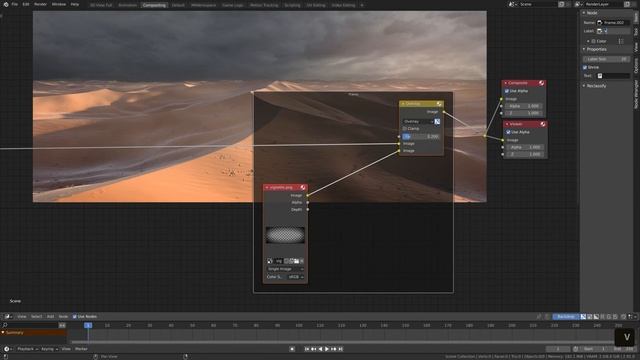Edit the node Name field Frame.002

pos(613,22)
